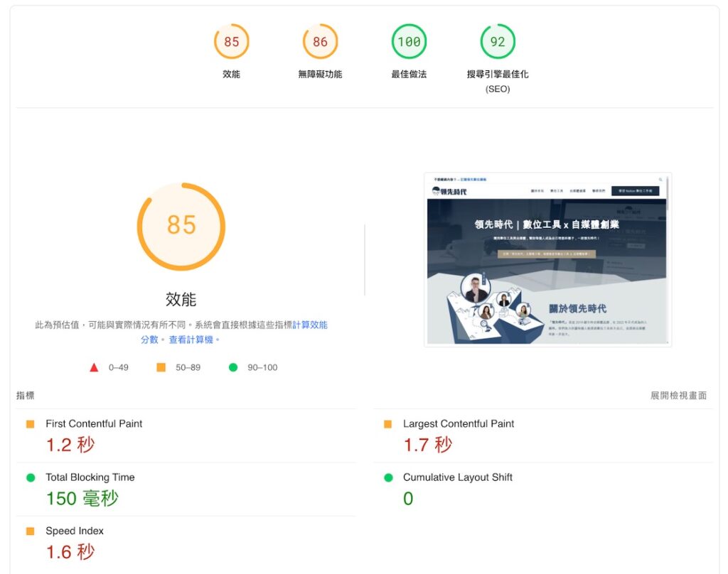The width and height of the screenshot is (728, 574).
Task: Click the red triangle 0–49 legend icon
Action: tap(94, 367)
